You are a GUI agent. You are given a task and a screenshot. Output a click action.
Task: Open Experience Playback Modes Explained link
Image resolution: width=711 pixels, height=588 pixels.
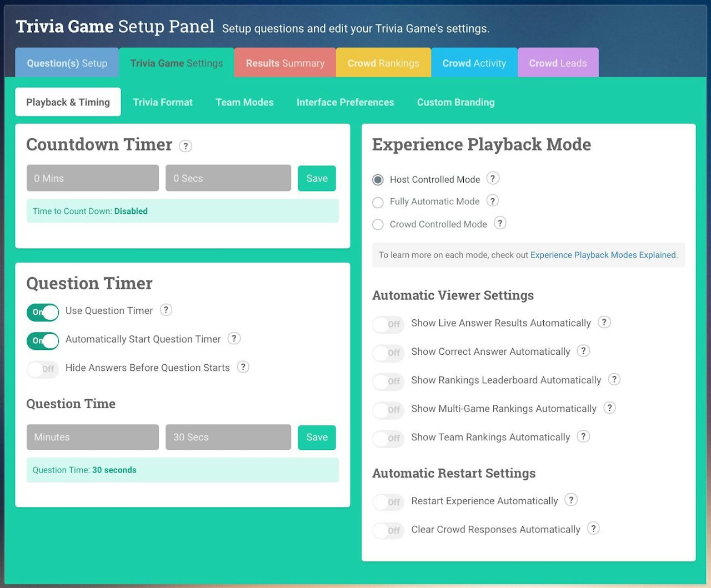tap(603, 255)
